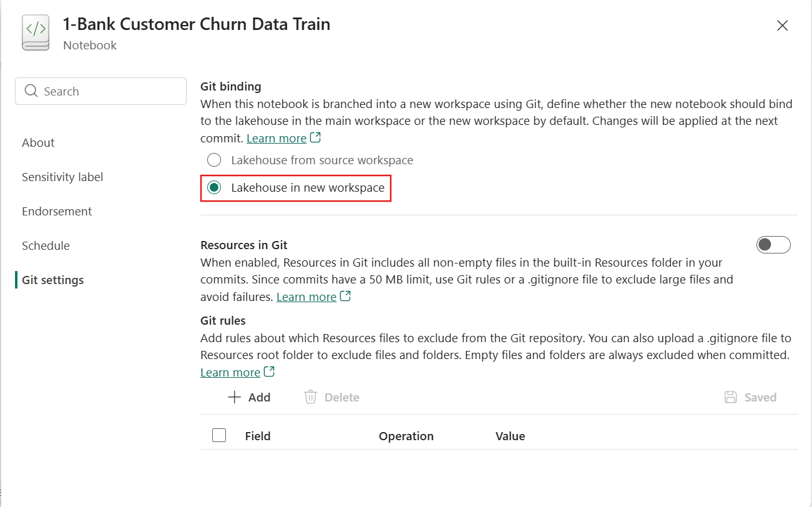
Task: Click the external link icon under Resources in Git
Action: (345, 297)
